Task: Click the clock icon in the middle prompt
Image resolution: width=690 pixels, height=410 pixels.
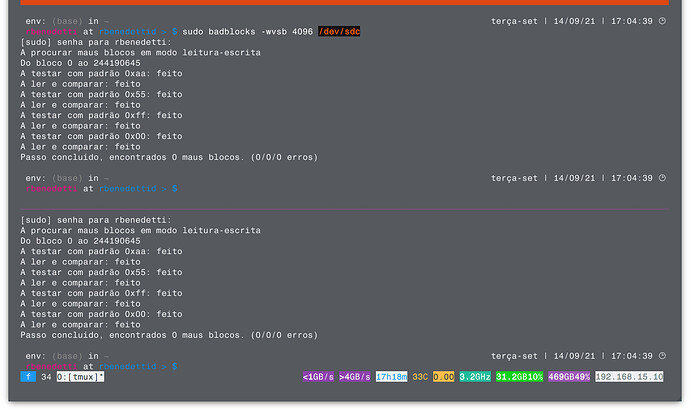Action: click(663, 178)
